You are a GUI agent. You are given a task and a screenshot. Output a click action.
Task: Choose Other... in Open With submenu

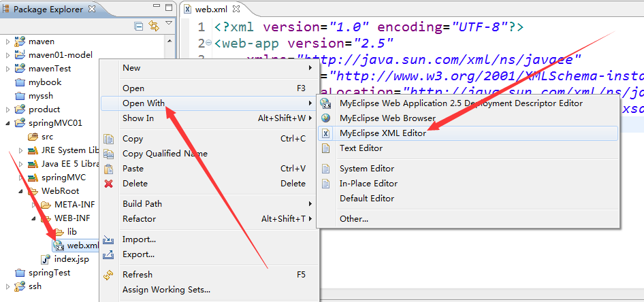tap(468, 219)
